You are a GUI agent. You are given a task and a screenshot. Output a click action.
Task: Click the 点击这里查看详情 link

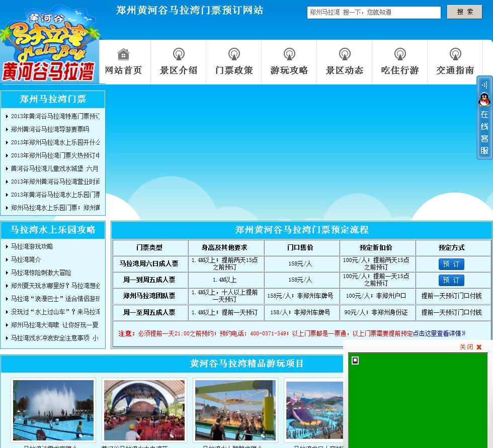(439, 333)
